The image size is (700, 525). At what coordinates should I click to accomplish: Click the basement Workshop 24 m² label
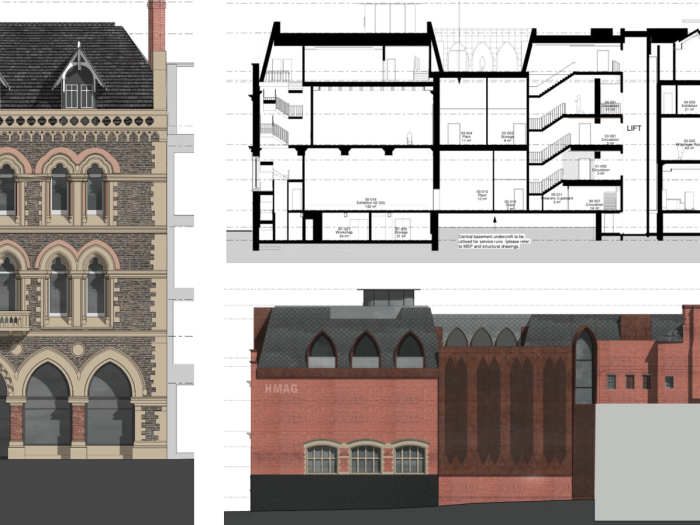click(x=344, y=232)
